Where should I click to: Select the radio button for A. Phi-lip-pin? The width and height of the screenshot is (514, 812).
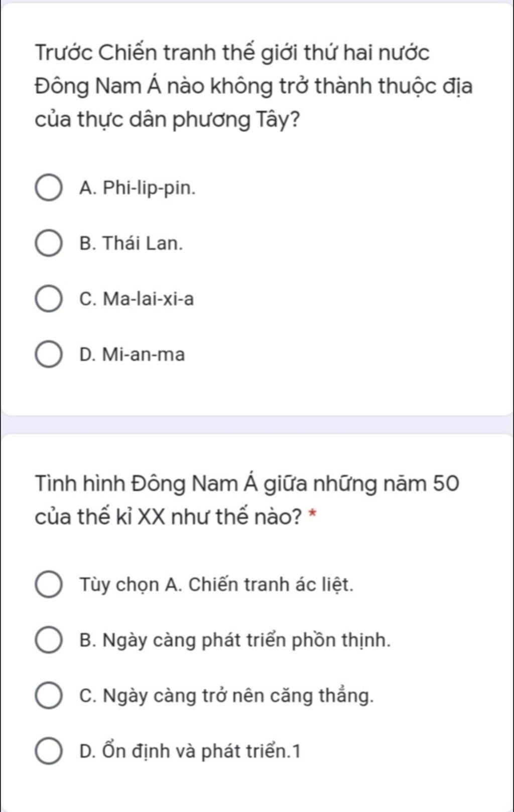(x=49, y=189)
